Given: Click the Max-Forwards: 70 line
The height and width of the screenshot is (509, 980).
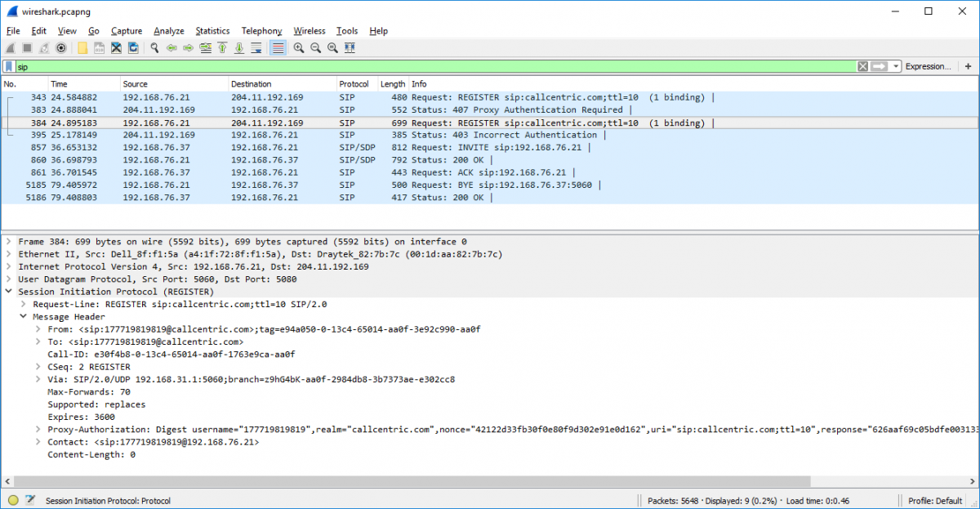Looking at the screenshot, I should pos(89,392).
